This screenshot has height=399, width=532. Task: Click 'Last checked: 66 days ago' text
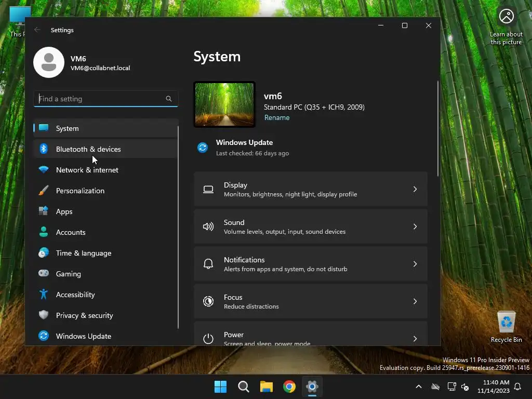click(x=252, y=153)
